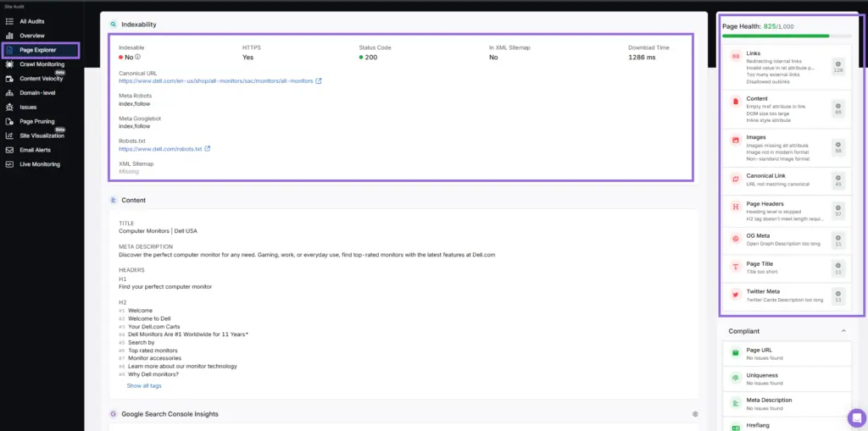Image resolution: width=868 pixels, height=431 pixels.
Task: Click Show all tags link
Action: [144, 385]
